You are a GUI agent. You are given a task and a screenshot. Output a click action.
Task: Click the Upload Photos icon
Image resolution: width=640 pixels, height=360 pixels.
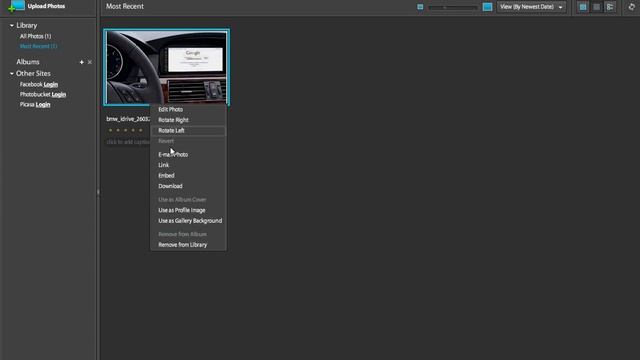tap(16, 6)
